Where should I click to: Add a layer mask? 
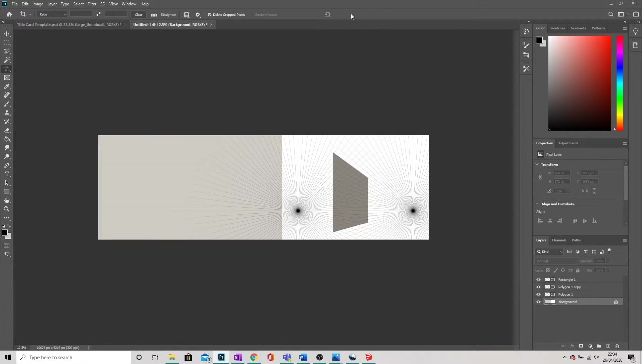581,346
